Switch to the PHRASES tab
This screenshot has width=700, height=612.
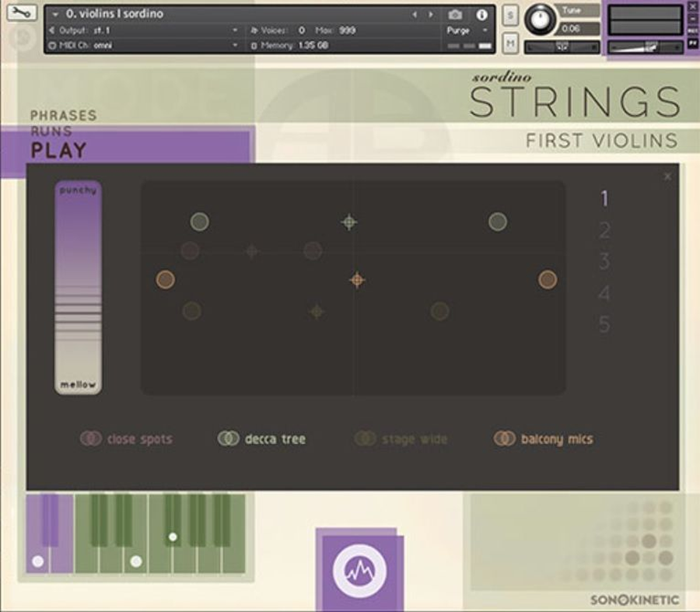[64, 116]
